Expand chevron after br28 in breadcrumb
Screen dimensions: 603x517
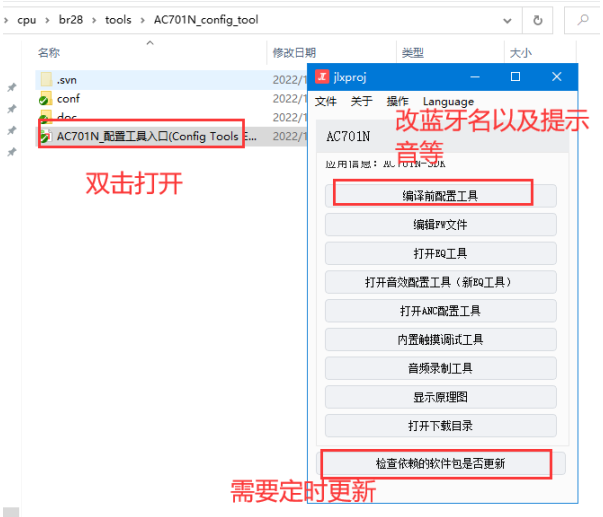tap(94, 20)
